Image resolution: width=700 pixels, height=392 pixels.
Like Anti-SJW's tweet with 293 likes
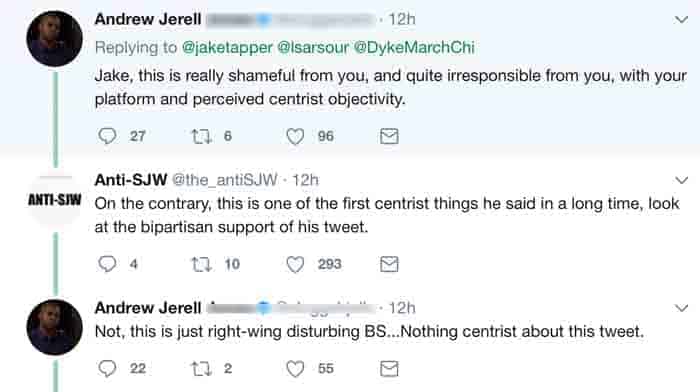click(295, 264)
